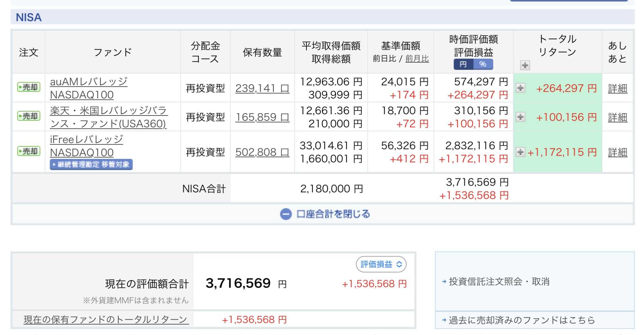Toggle valuation display to yen (円)
This screenshot has height=335, width=644.
tap(463, 64)
